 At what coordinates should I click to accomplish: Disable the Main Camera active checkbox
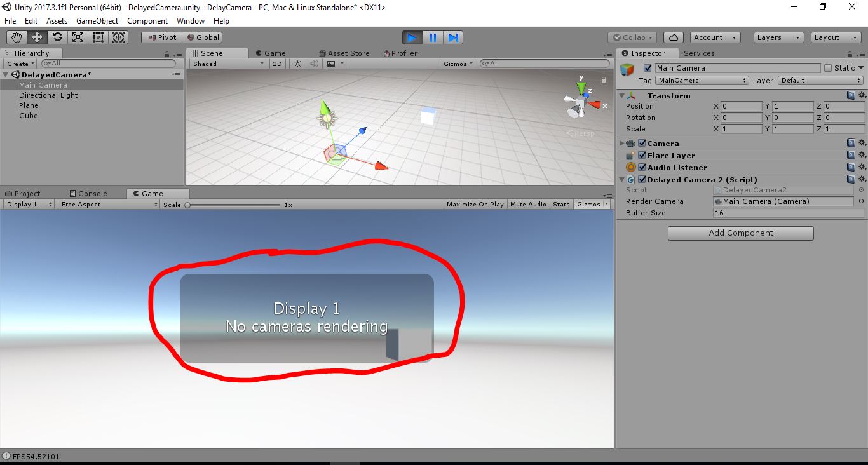point(648,68)
